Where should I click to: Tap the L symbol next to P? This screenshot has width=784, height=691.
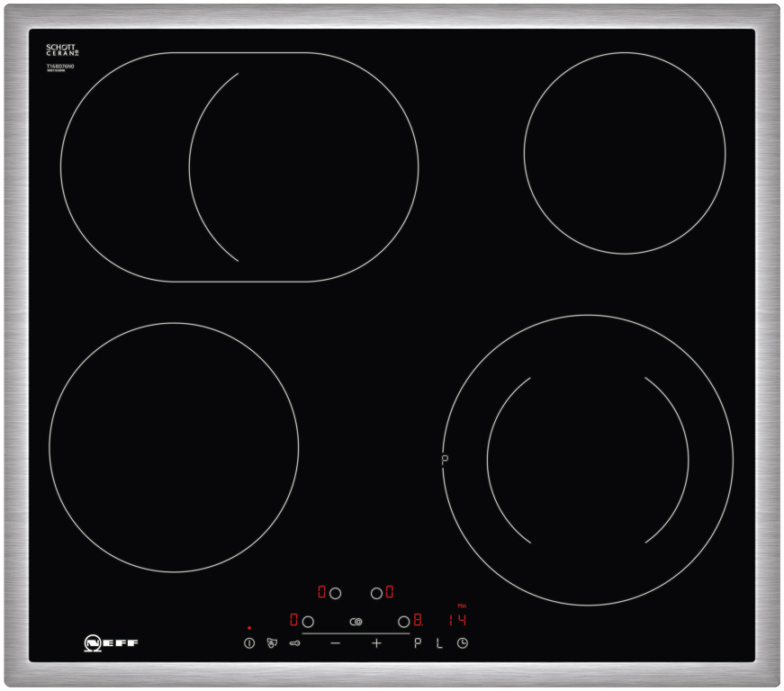pos(439,643)
